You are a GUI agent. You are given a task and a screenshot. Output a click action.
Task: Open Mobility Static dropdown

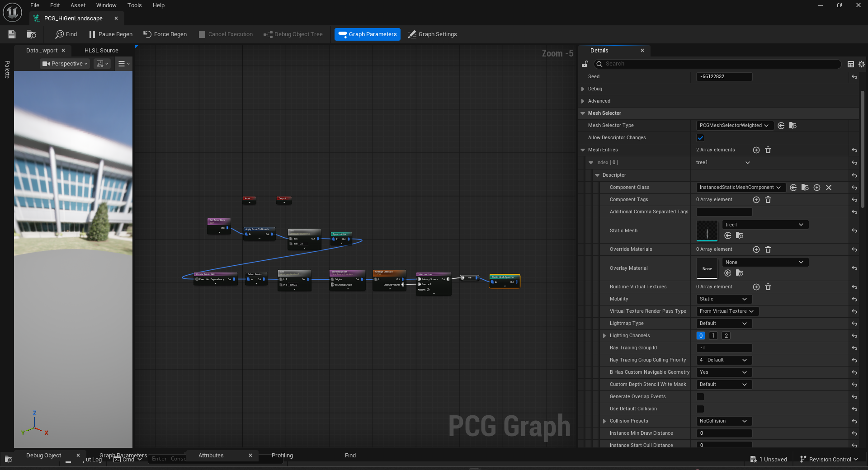click(x=724, y=299)
